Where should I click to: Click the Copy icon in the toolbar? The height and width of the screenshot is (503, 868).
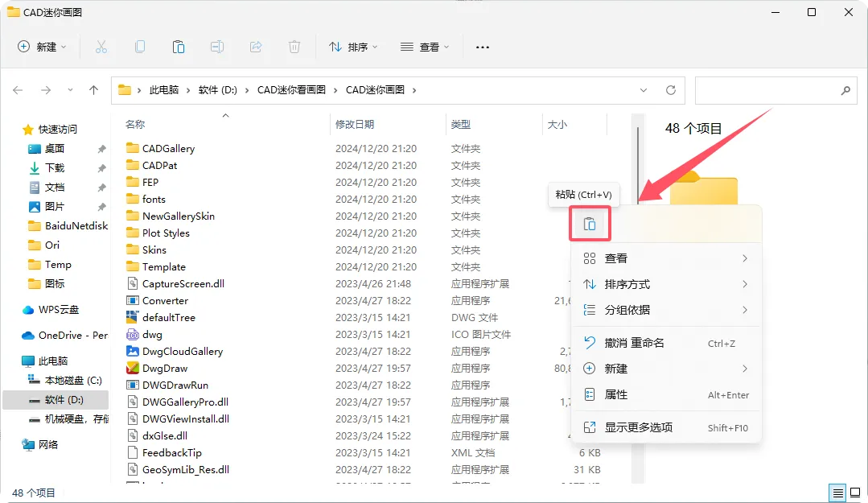point(140,47)
